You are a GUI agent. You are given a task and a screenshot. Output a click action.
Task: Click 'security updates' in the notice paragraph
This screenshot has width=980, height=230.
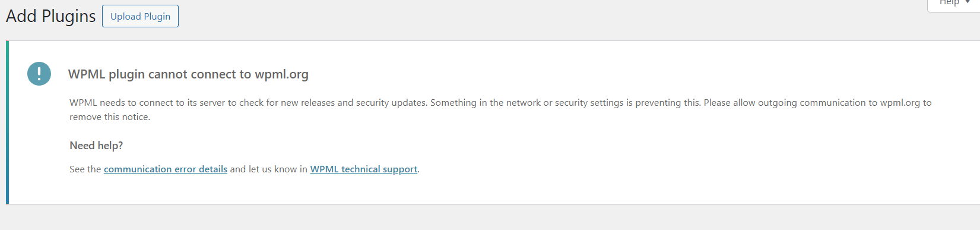pyautogui.click(x=392, y=103)
